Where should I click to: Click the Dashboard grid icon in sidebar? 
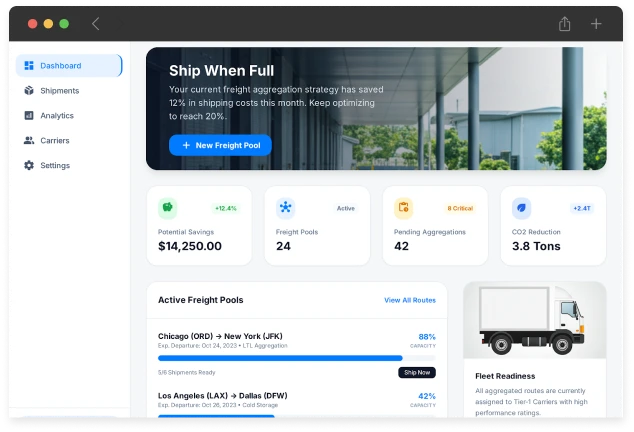29,66
